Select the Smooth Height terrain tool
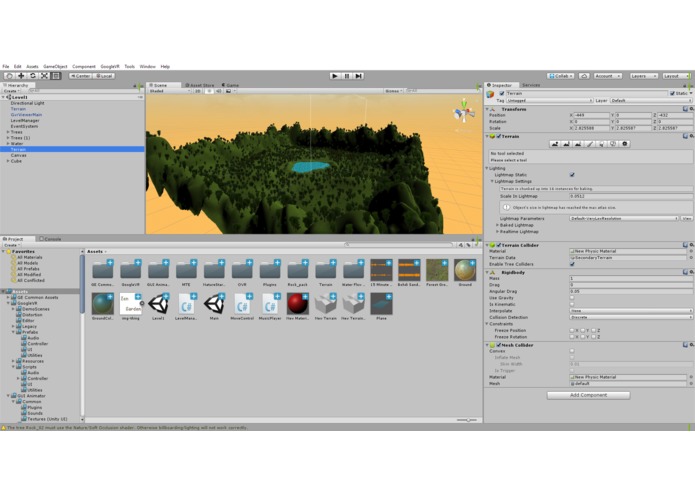 tap(578, 144)
